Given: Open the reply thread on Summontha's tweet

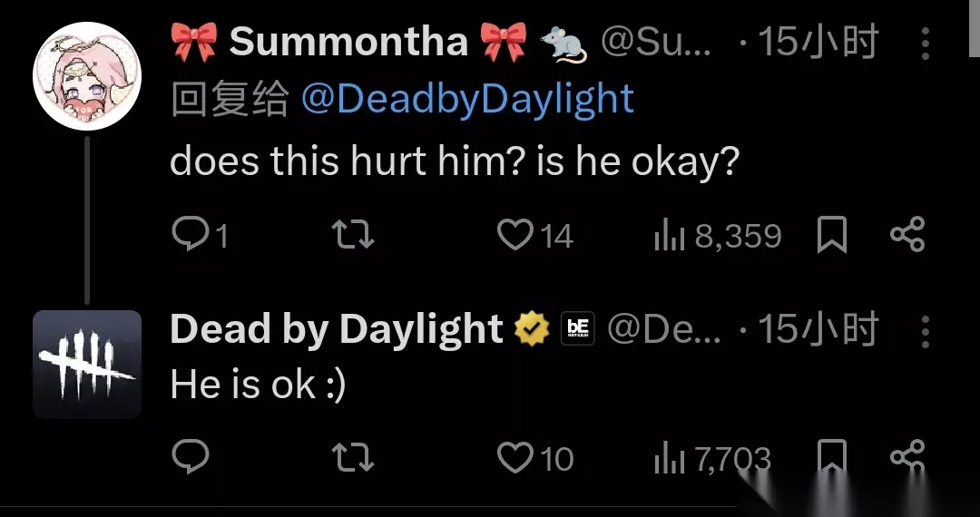Looking at the screenshot, I should [200, 236].
